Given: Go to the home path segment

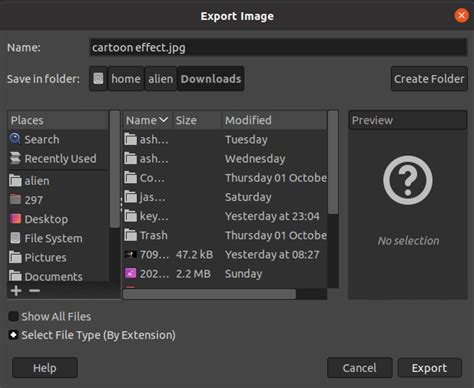Looking at the screenshot, I should click(126, 79).
